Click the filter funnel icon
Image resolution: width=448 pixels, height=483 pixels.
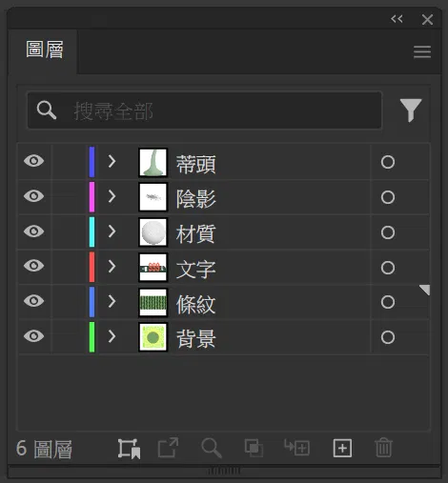click(411, 110)
